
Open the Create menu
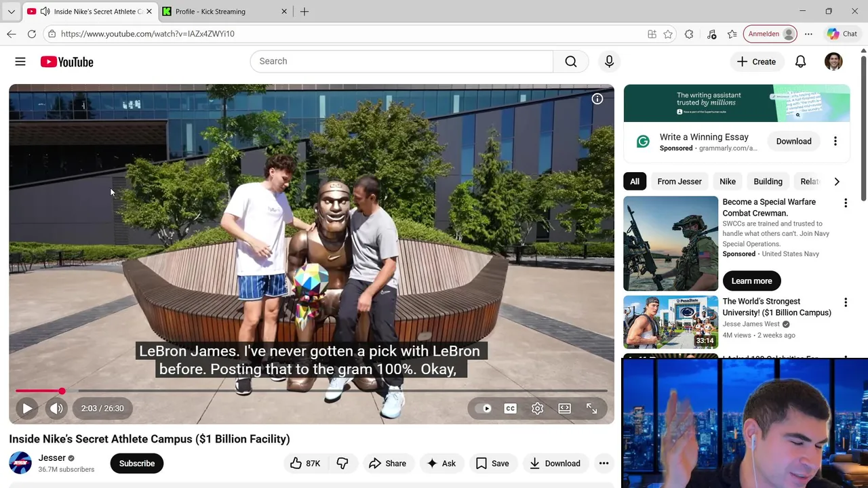(756, 62)
